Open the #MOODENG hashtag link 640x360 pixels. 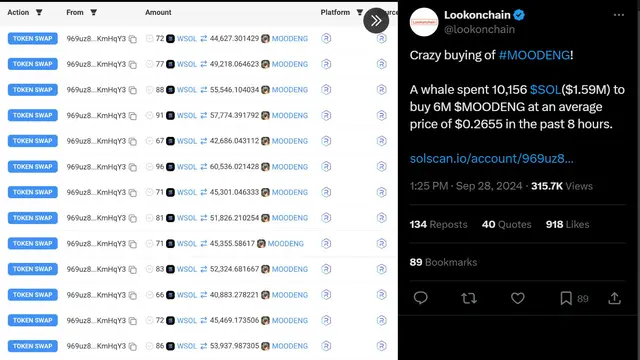(534, 55)
